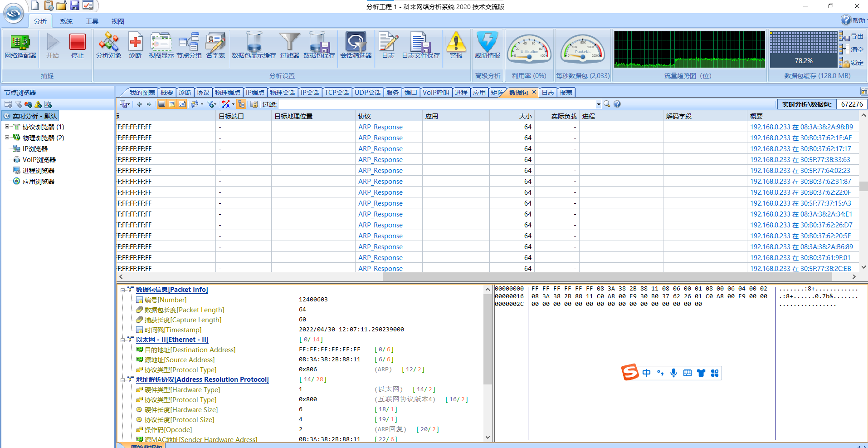Expand the 物理浏览器 tree node
Viewport: 868px width, 448px height.
(x=7, y=138)
